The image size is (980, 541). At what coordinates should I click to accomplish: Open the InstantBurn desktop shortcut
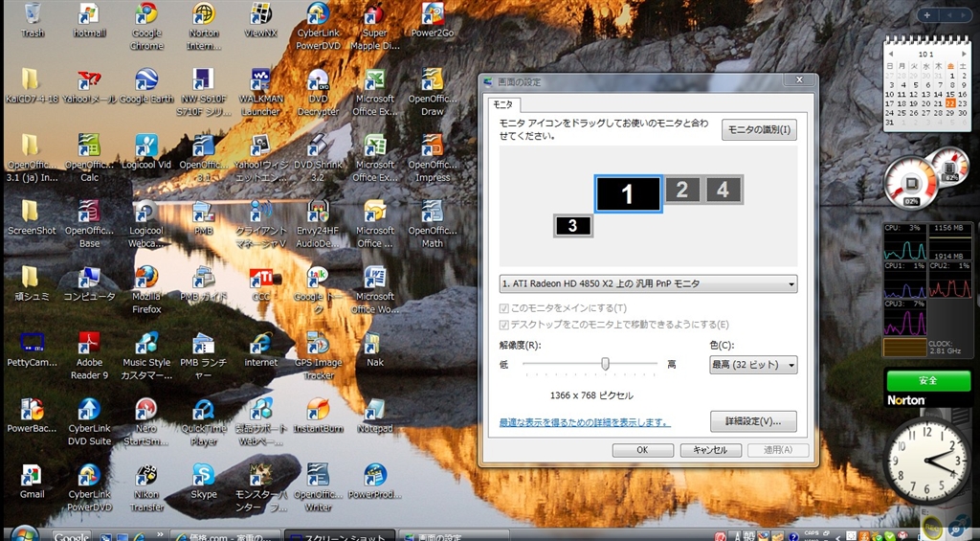(x=318, y=416)
